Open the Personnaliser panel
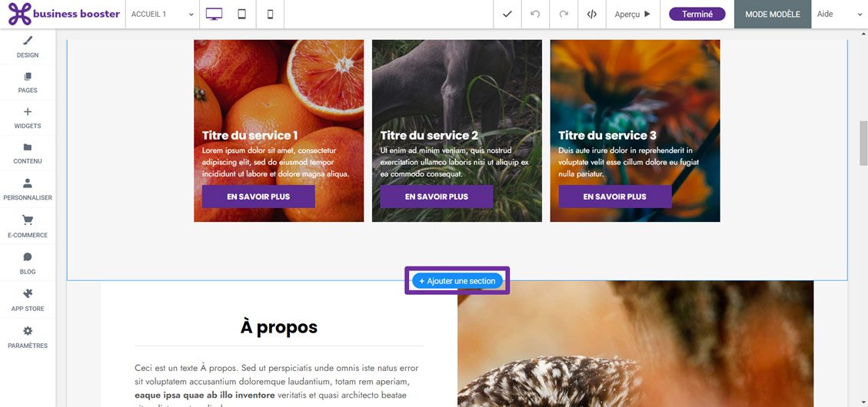 [x=28, y=189]
